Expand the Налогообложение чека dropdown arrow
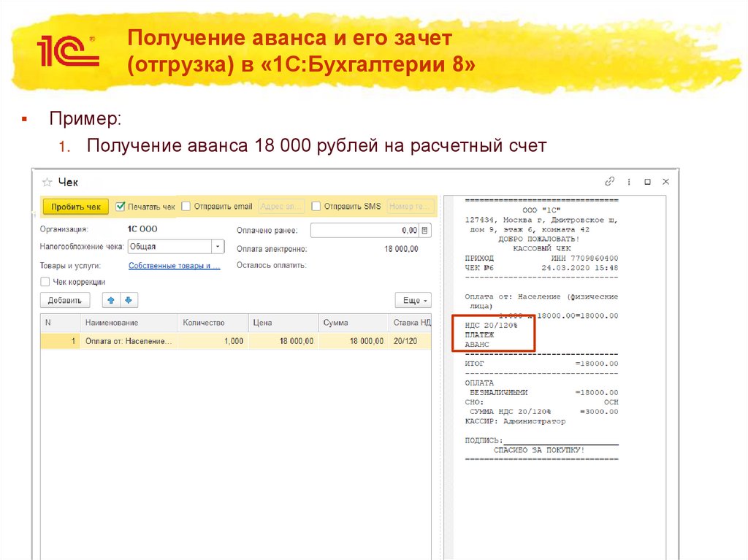This screenshot has height=560, width=748. (x=218, y=247)
